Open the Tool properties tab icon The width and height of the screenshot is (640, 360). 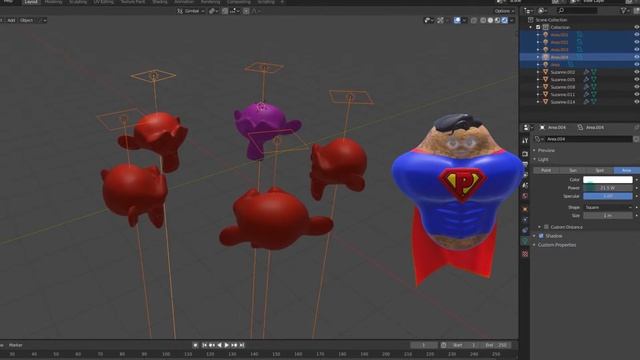525,141
